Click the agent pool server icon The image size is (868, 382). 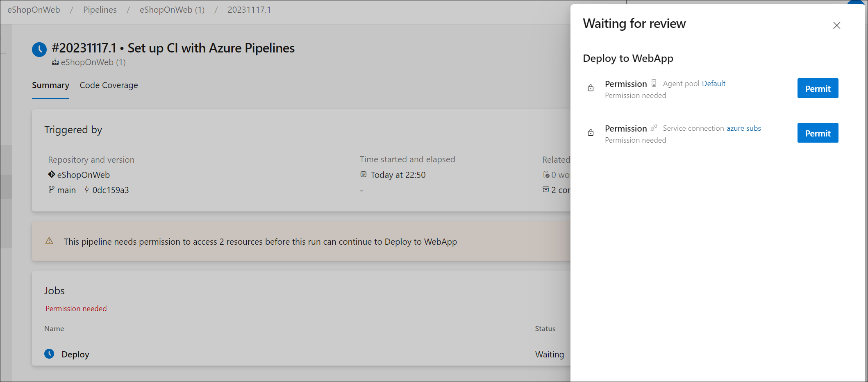pos(654,83)
